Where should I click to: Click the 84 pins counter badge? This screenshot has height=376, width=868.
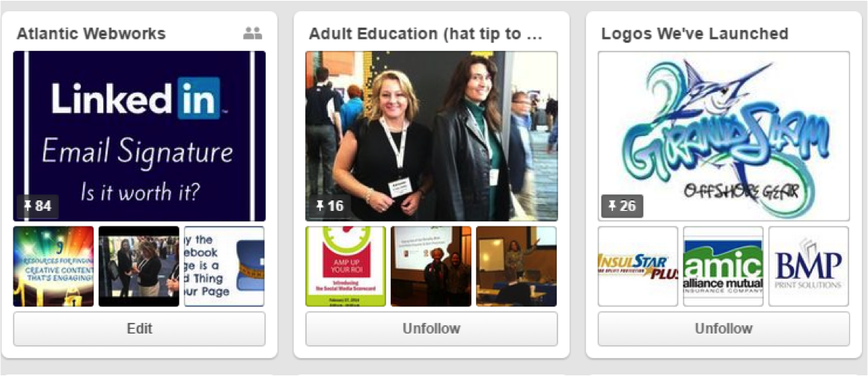[x=37, y=206]
